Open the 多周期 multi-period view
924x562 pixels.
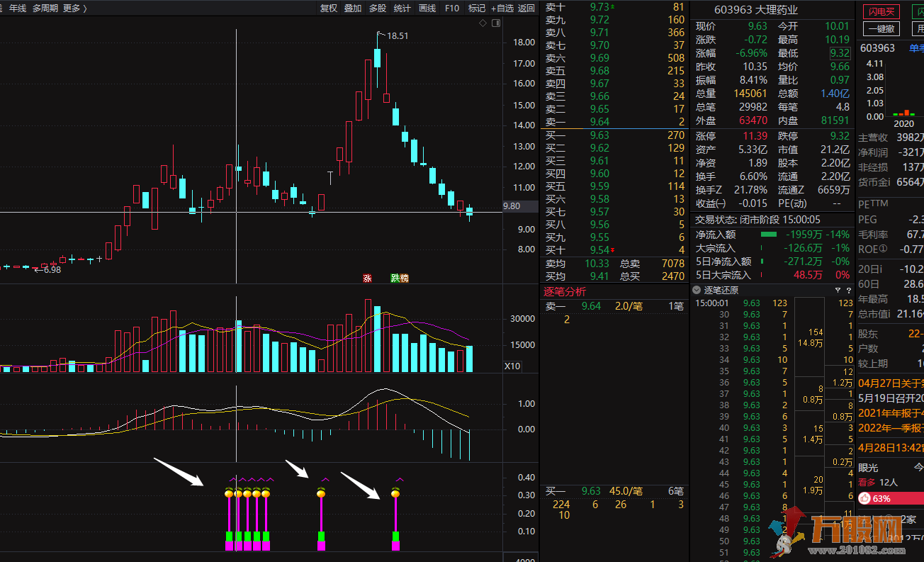point(45,8)
